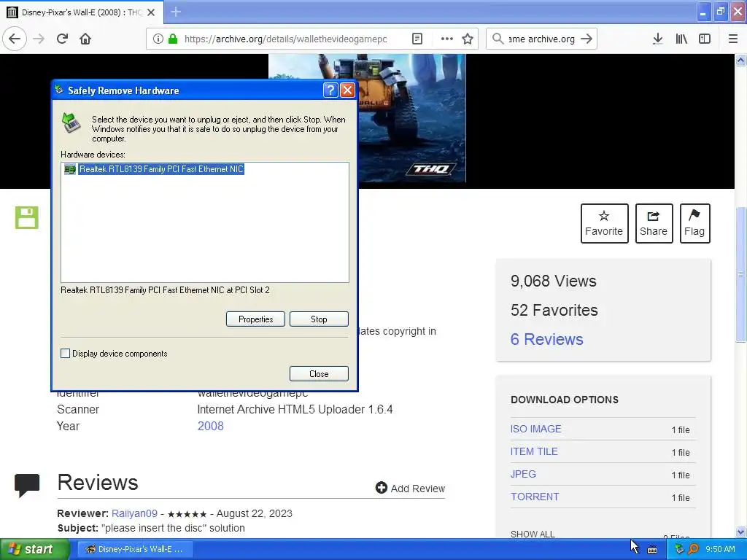Download the JPEG file
The width and height of the screenshot is (747, 560).
click(x=523, y=474)
